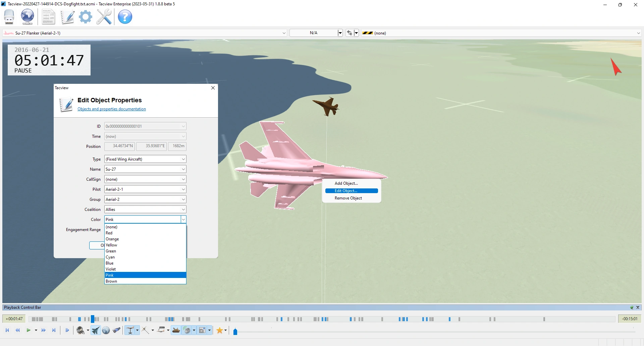Screen dimensions: 644x346
Task: Fast forward with the double-right arrow
Action: click(43, 330)
